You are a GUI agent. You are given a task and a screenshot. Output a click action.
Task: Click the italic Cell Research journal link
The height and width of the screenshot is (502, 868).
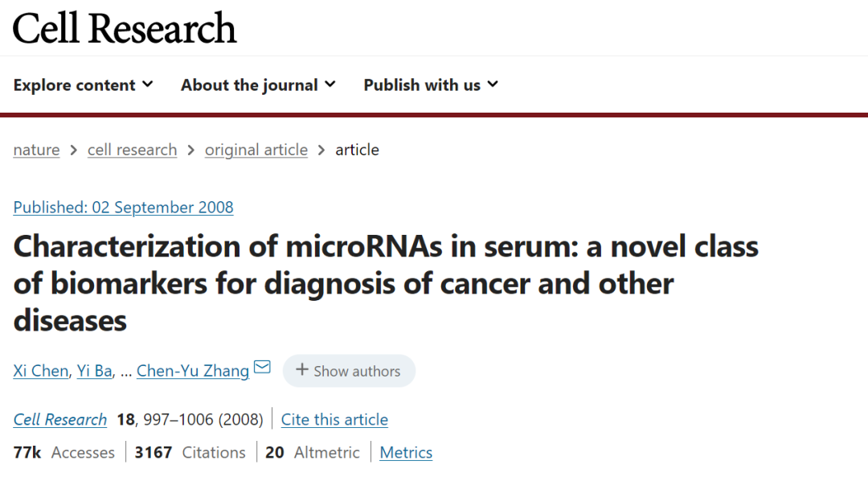point(60,419)
